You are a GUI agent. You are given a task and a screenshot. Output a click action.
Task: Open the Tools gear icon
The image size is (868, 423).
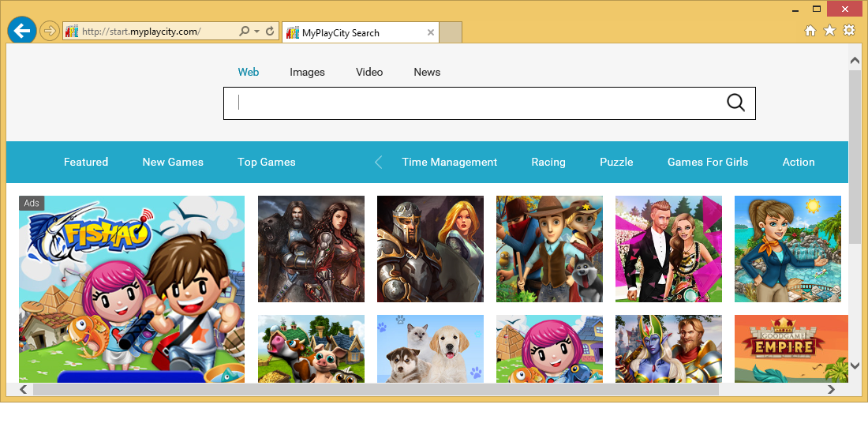point(849,31)
